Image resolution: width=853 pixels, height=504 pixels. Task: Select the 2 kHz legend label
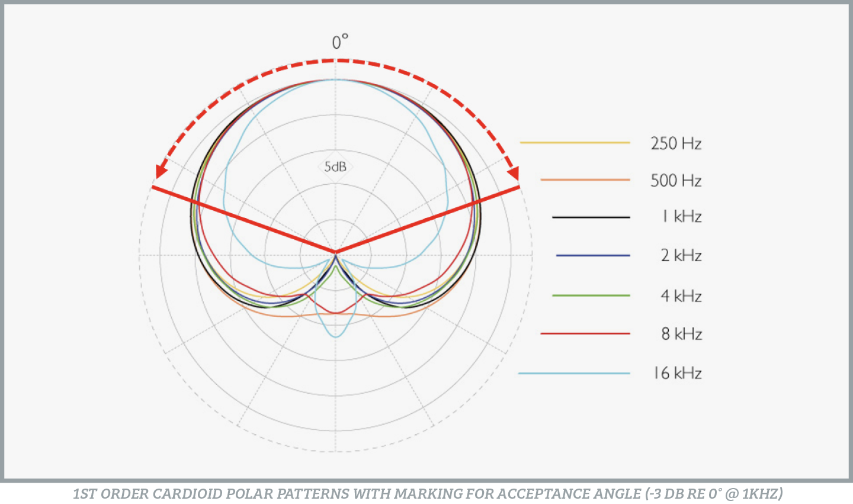click(x=681, y=256)
